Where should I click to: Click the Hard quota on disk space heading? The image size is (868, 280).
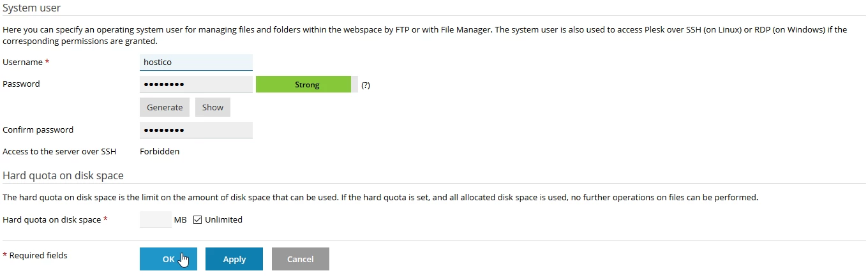pos(63,175)
